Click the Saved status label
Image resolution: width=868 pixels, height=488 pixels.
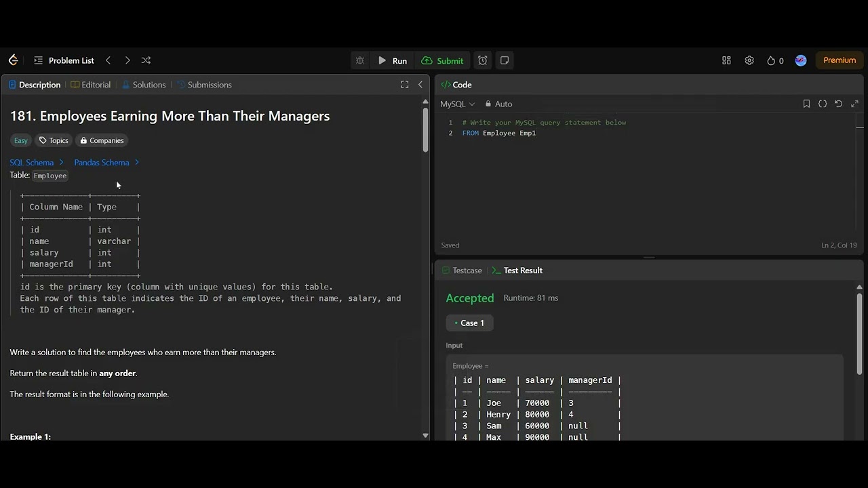(x=450, y=245)
